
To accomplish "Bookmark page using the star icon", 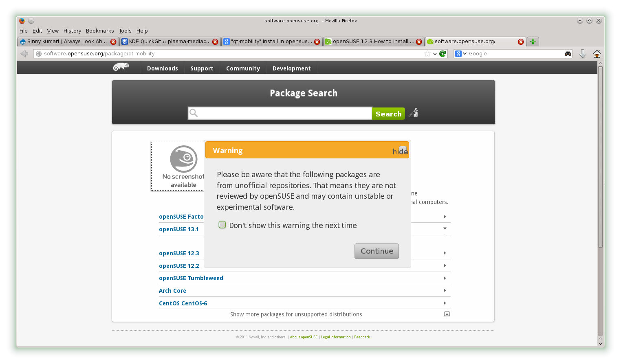I will [427, 54].
